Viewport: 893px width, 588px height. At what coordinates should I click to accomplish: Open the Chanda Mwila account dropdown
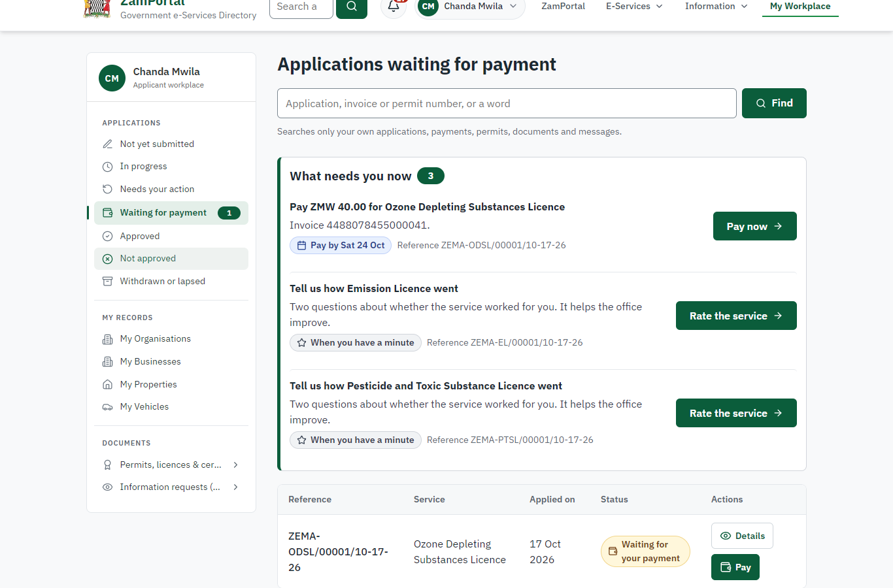pos(470,7)
